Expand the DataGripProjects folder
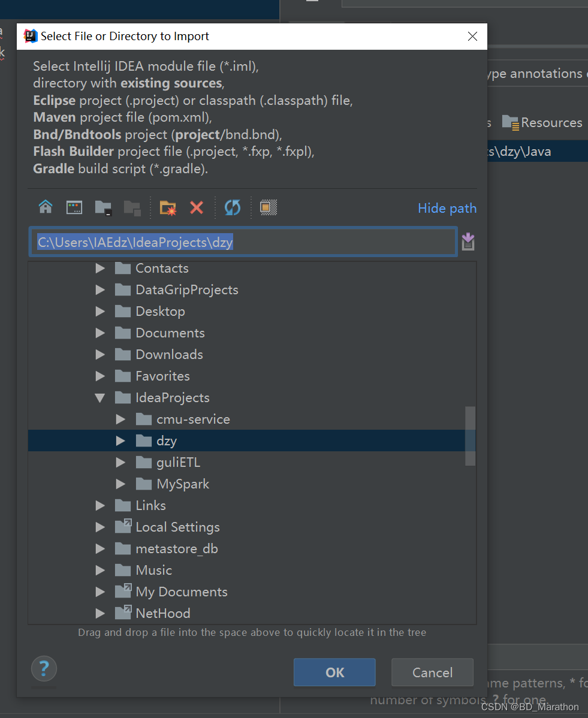 coord(100,290)
